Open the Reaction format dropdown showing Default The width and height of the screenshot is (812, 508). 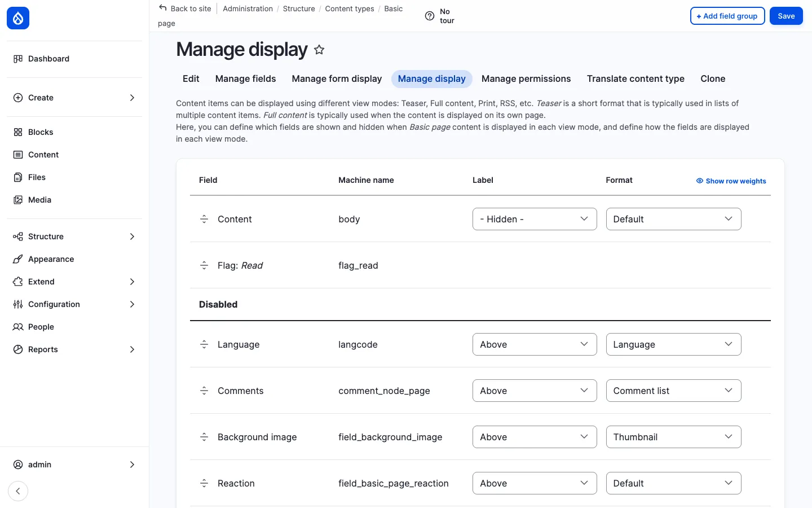(673, 483)
